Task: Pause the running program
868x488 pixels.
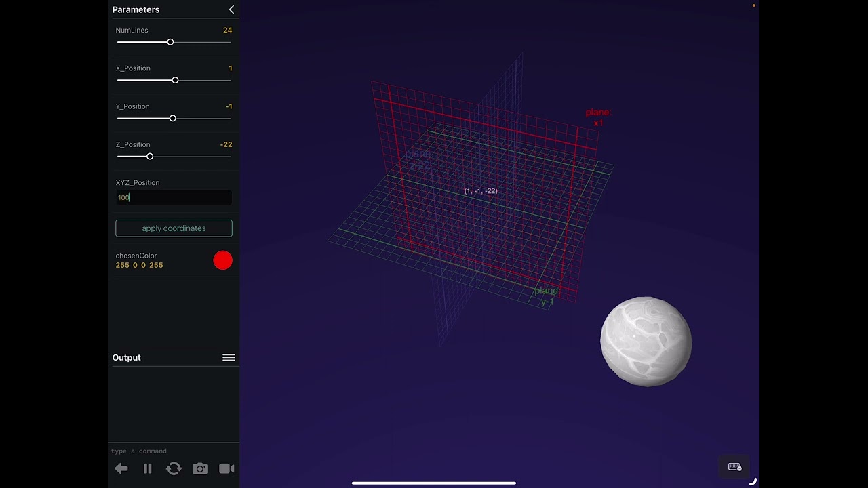Action: [x=148, y=468]
